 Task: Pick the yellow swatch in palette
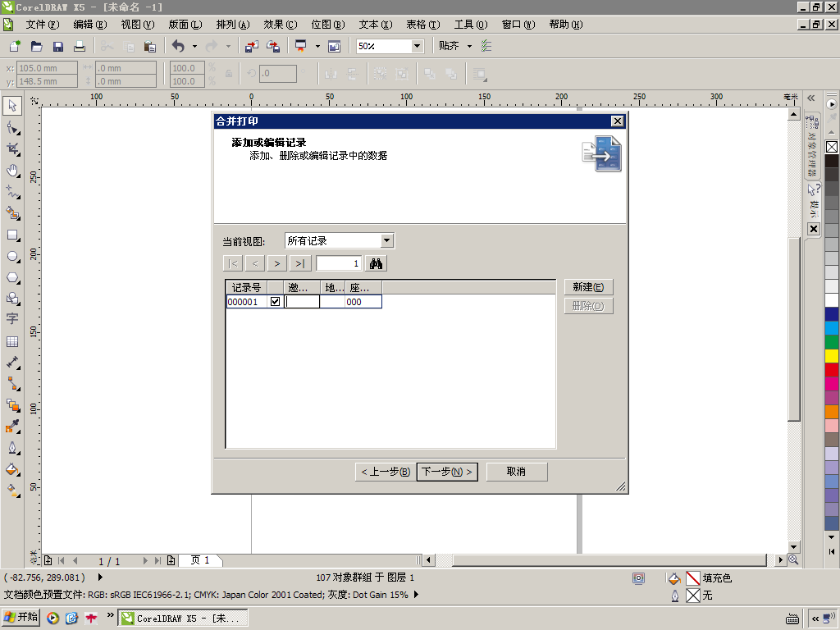pyautogui.click(x=832, y=356)
